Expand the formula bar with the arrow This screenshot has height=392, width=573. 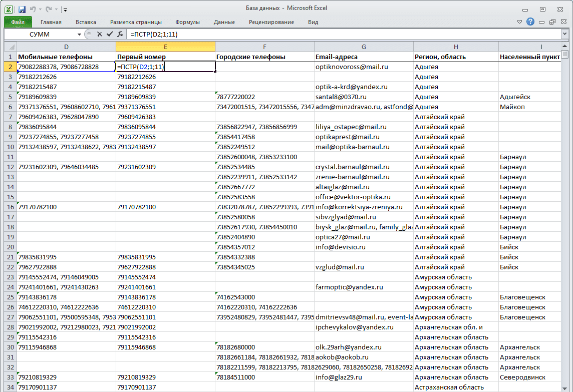565,34
